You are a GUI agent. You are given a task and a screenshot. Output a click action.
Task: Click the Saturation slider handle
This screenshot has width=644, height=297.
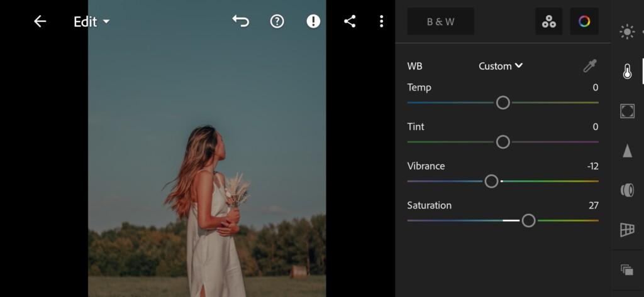[x=528, y=220]
